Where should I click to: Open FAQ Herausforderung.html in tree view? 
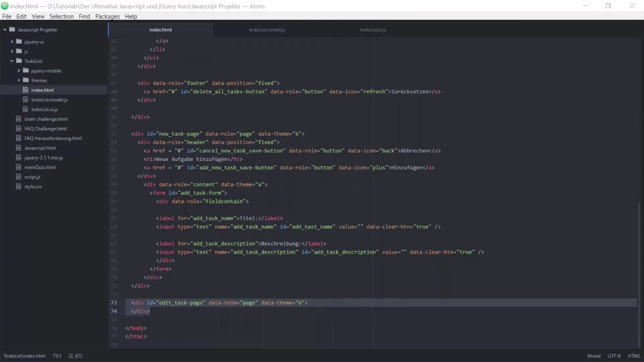(x=53, y=138)
